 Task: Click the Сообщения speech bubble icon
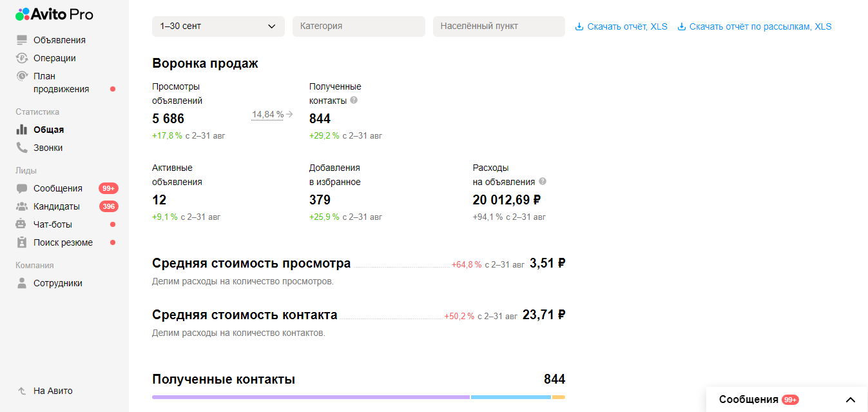[22, 188]
